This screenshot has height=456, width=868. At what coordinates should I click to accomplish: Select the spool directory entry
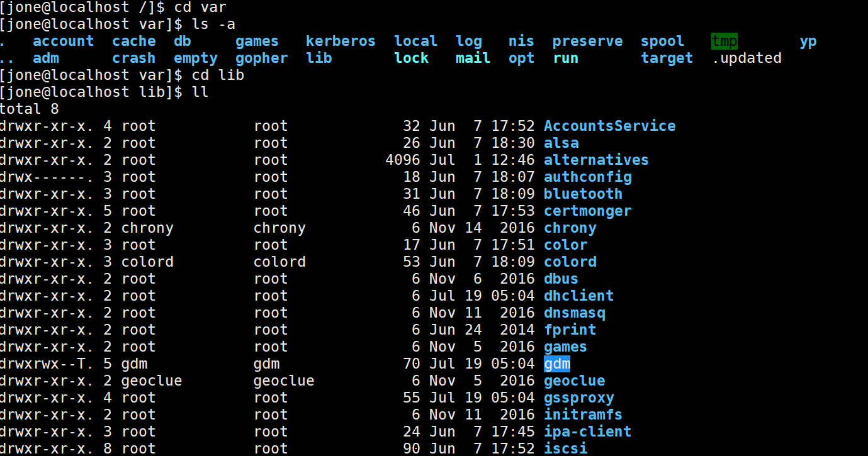point(662,41)
